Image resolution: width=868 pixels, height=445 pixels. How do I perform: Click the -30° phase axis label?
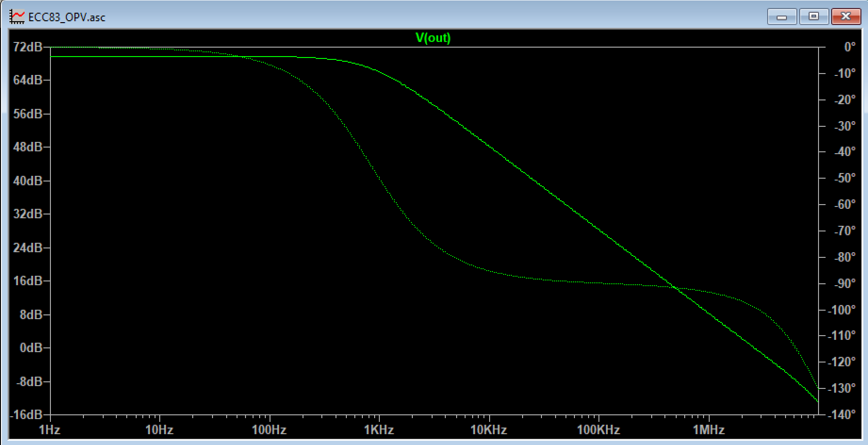[844, 126]
